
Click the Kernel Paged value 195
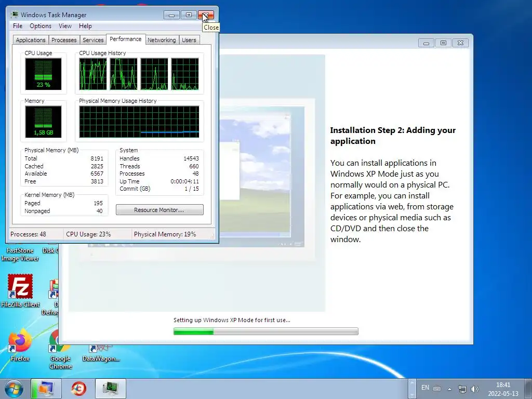pos(98,203)
